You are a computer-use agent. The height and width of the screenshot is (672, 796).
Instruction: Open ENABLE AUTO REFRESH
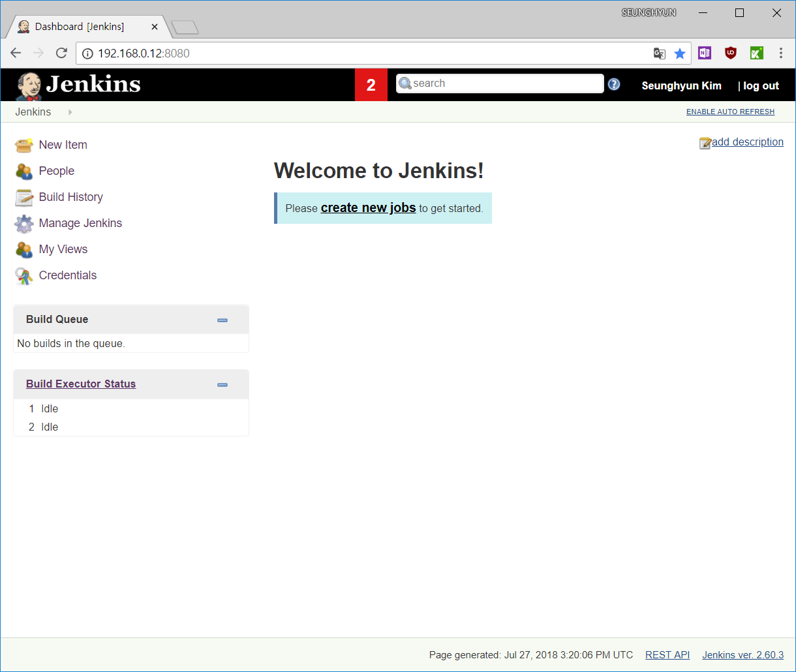coord(730,112)
